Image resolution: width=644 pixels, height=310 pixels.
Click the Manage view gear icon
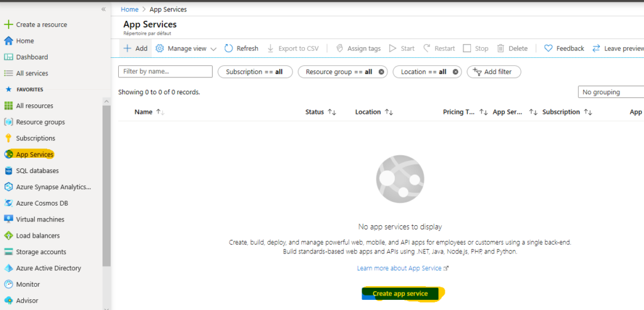[160, 48]
